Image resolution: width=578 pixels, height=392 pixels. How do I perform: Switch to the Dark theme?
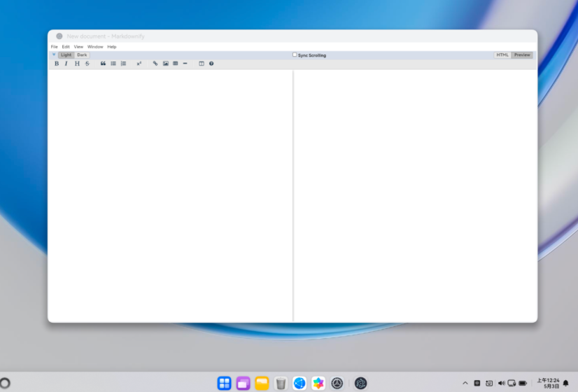(x=82, y=55)
